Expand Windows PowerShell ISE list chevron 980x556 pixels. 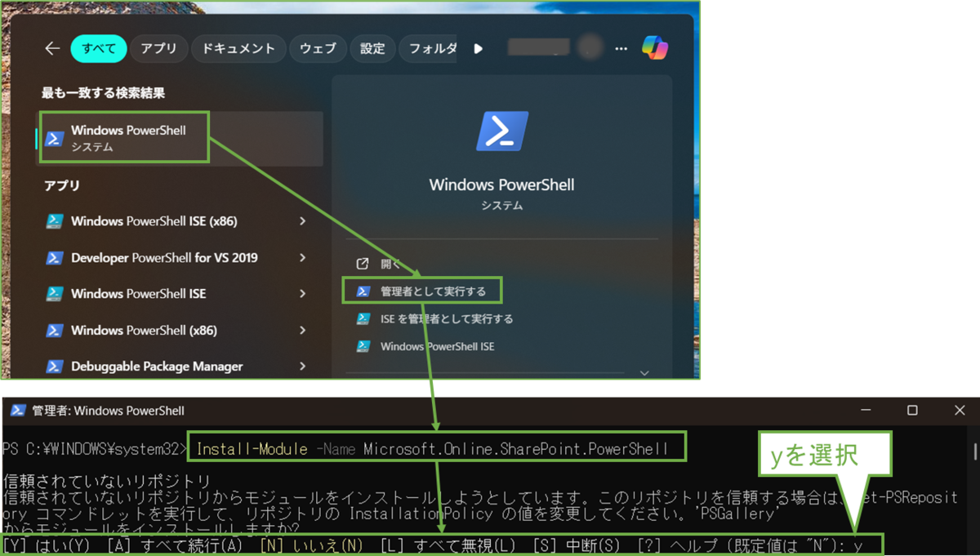302,294
